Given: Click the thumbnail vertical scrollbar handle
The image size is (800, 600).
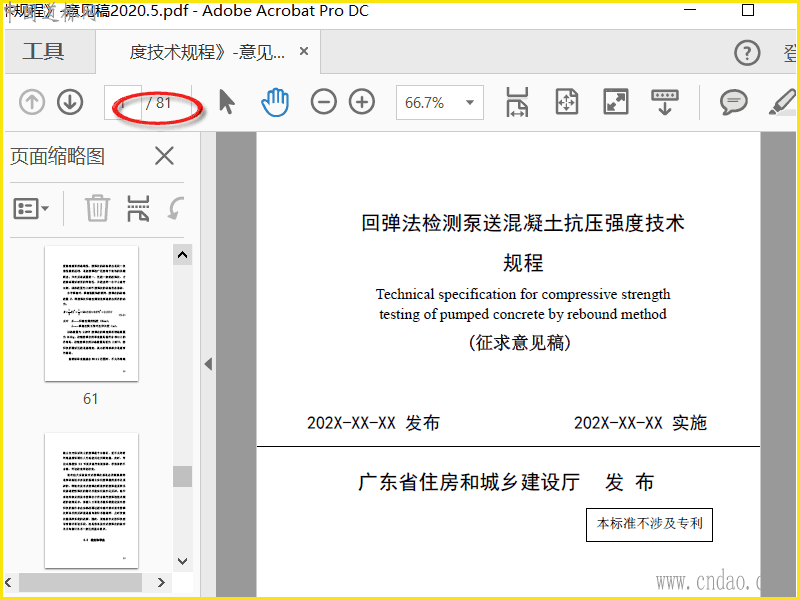Looking at the screenshot, I should click(x=182, y=477).
